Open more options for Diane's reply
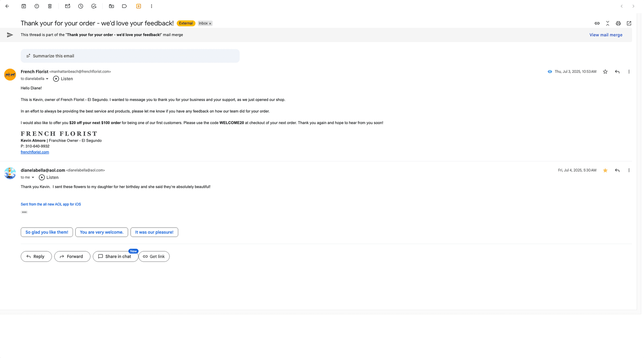Image resolution: width=644 pixels, height=358 pixels. pos(629,170)
